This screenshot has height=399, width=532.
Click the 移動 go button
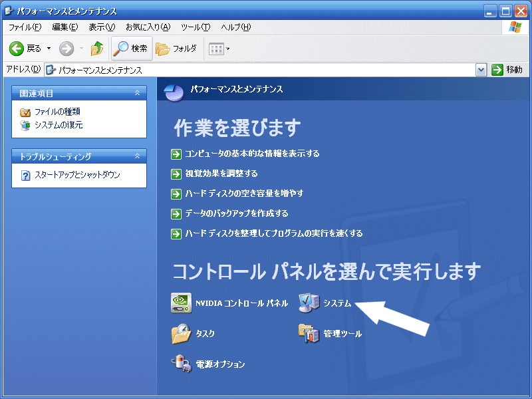[x=507, y=70]
